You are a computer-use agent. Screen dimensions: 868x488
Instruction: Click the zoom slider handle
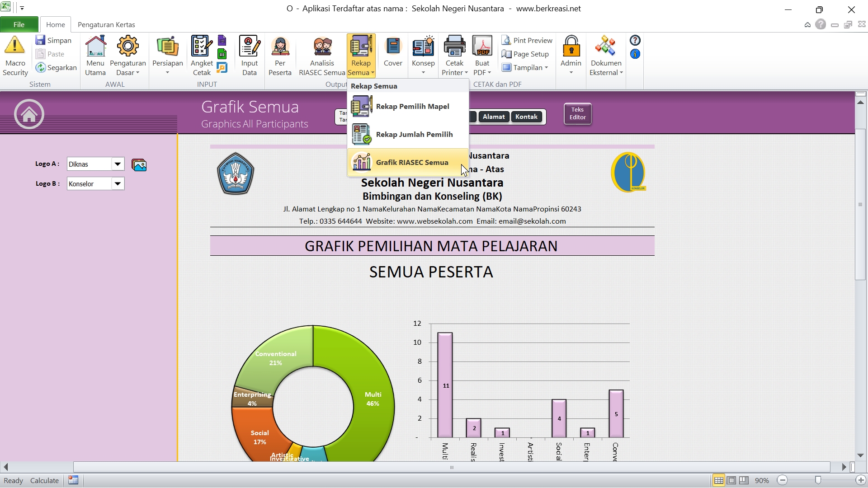[x=818, y=480]
